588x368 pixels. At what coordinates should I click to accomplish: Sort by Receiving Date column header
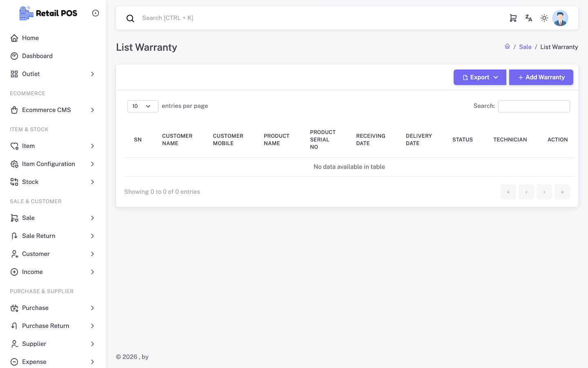pos(371,139)
